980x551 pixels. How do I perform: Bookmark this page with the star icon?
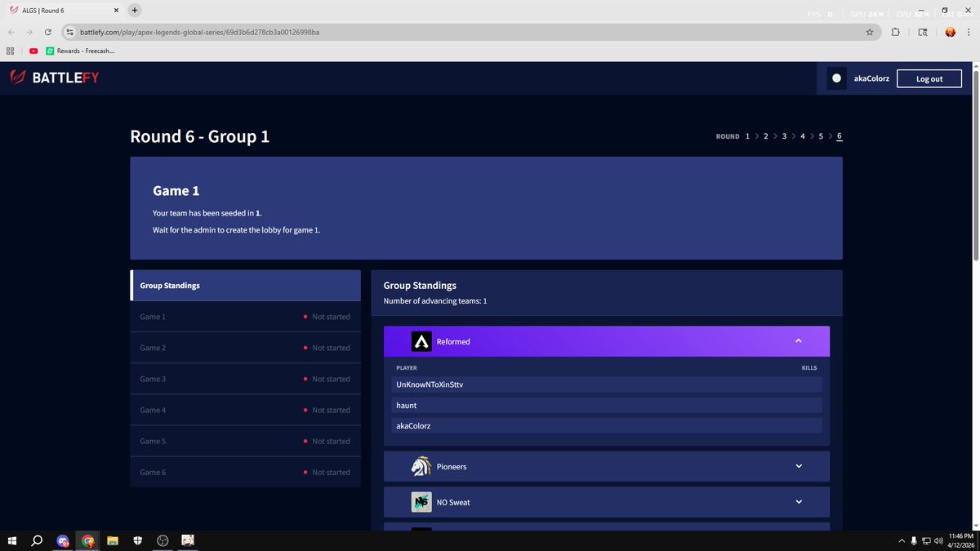[870, 32]
